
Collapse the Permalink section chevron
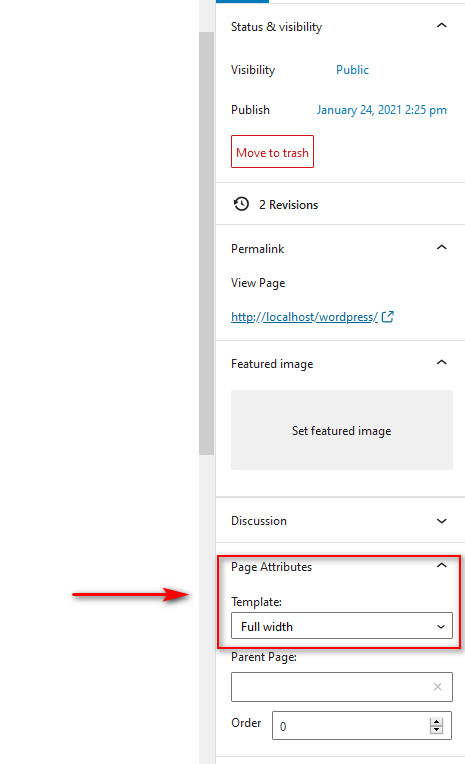tap(442, 248)
